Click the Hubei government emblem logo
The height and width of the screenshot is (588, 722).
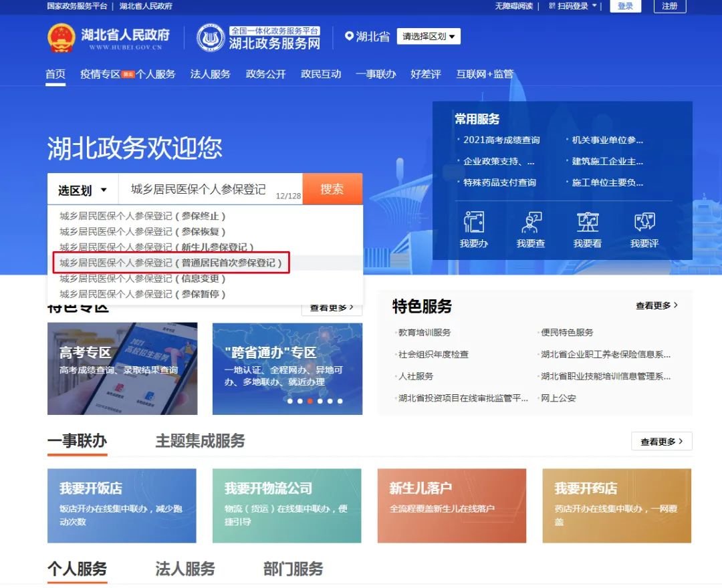click(61, 37)
